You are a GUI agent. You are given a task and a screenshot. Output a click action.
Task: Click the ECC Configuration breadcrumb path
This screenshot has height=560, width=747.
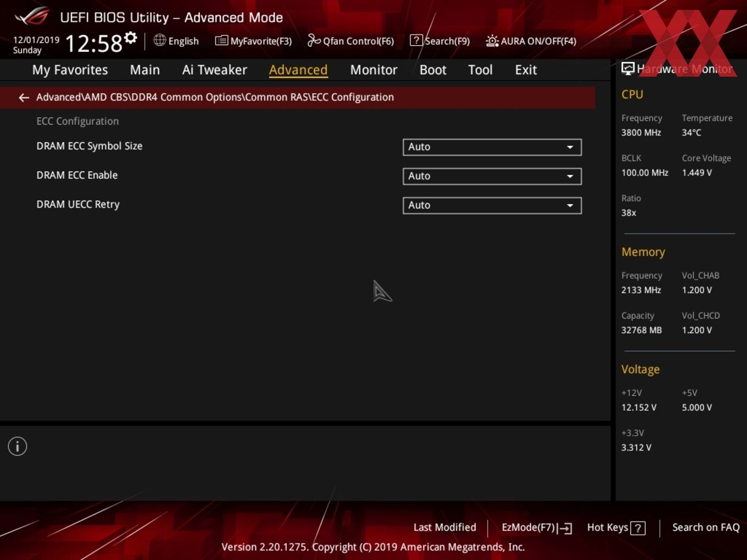tap(215, 97)
